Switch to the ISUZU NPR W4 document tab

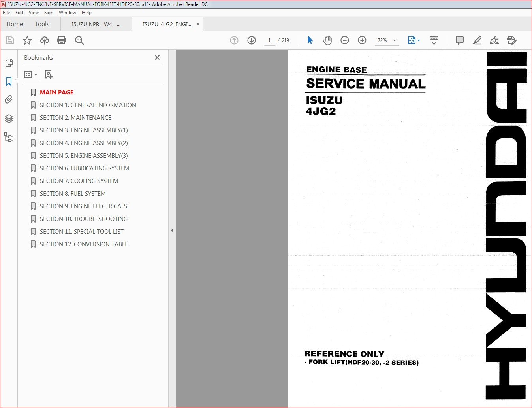point(96,24)
